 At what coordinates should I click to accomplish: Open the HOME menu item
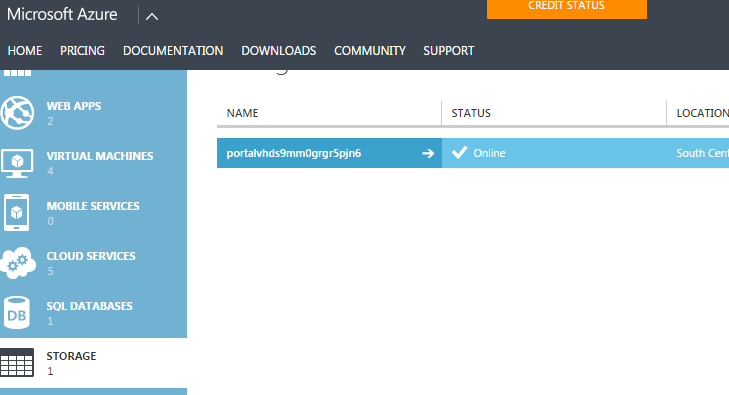click(25, 51)
